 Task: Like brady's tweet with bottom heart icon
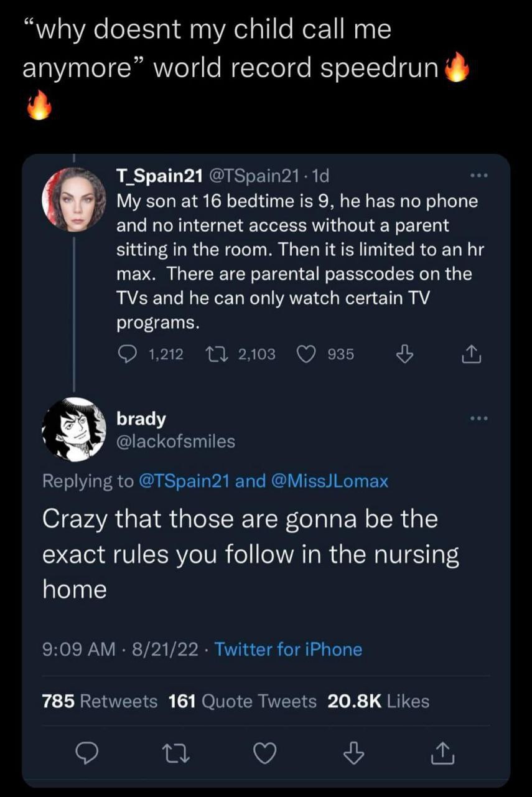click(266, 754)
